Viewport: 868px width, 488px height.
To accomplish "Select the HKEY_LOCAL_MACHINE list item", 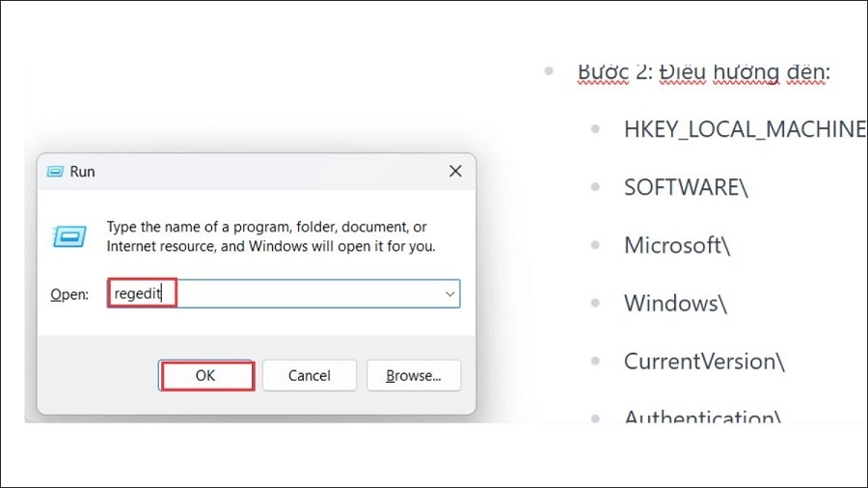I will [x=746, y=129].
